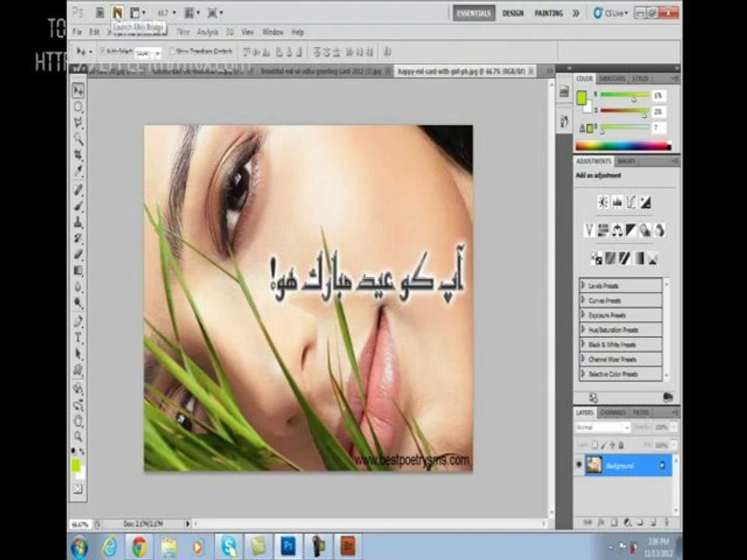Screen dimensions: 747x560
Task: Select the Gradient tool
Action: pyautogui.click(x=78, y=271)
